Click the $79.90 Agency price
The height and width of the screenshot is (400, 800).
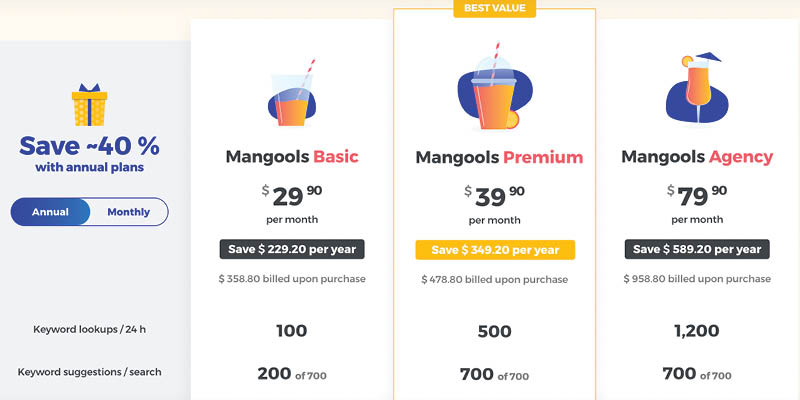click(x=697, y=196)
